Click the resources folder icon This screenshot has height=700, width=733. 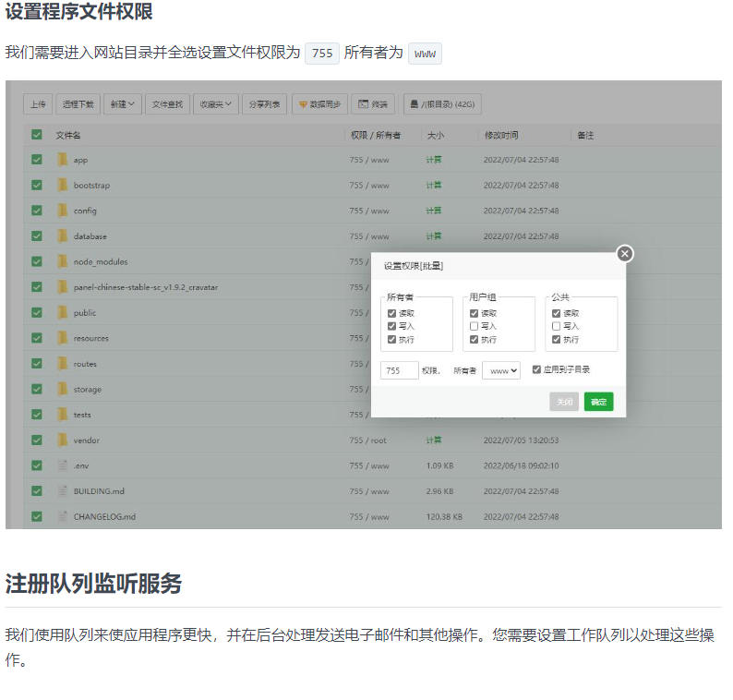pos(62,338)
